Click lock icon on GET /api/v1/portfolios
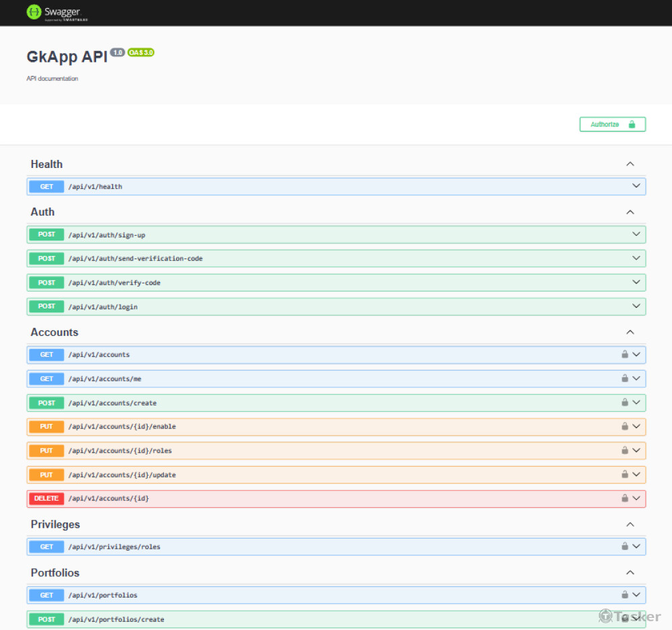This screenshot has height=630, width=672. (x=624, y=595)
